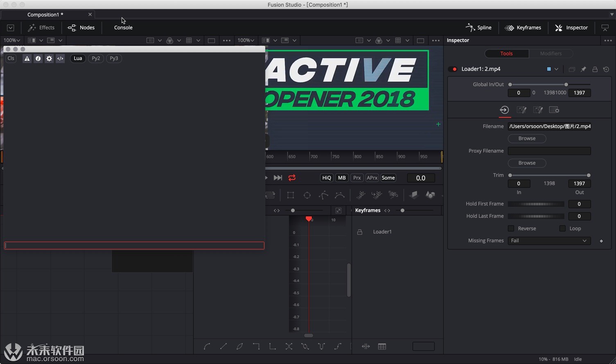Expand the Loader1 tile color chevron

click(556, 69)
